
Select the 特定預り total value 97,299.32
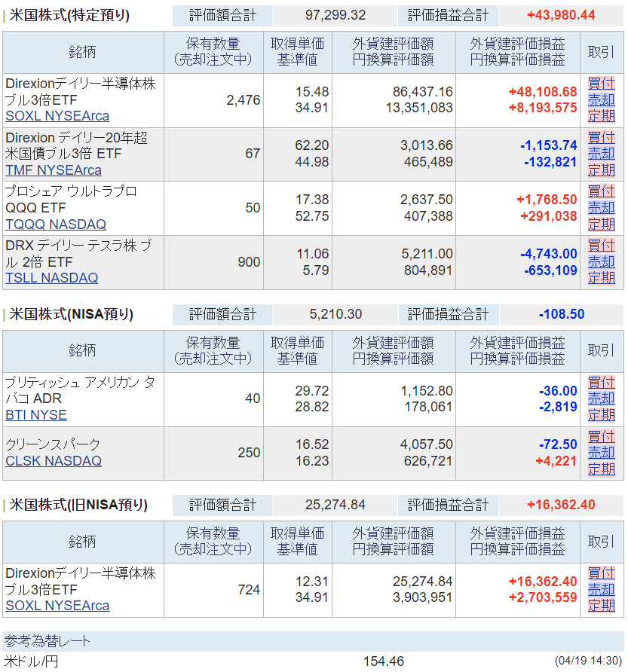pos(335,15)
